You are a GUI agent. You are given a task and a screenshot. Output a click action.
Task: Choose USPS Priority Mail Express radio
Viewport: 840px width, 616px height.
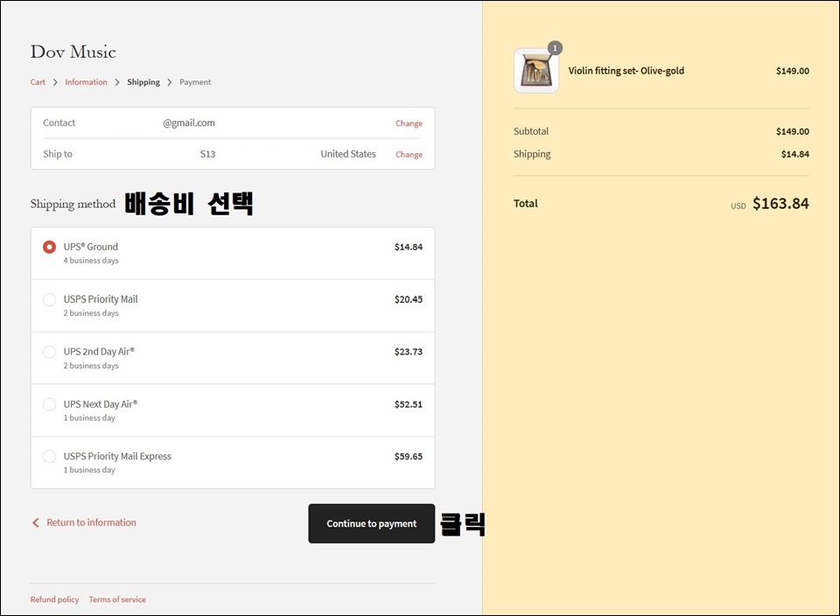pos(49,457)
